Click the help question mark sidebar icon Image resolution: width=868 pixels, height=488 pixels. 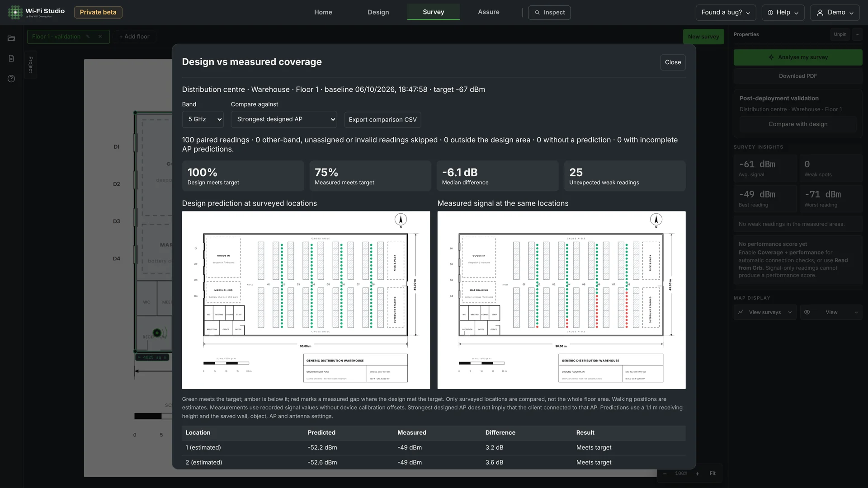11,79
